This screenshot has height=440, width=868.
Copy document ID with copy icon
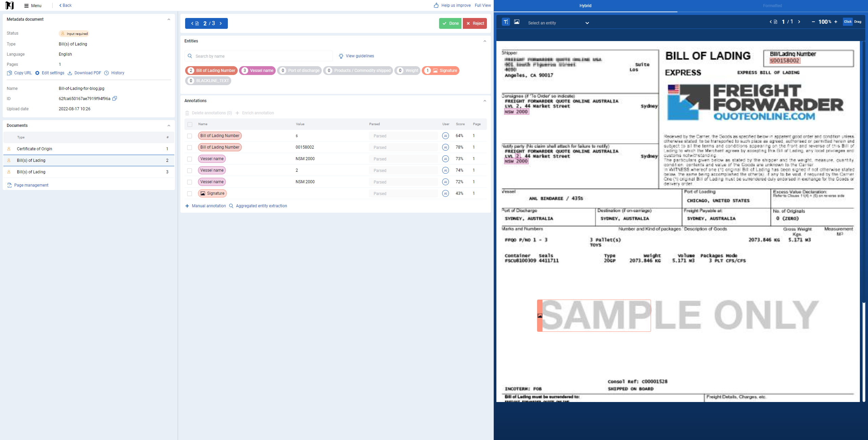tap(115, 98)
